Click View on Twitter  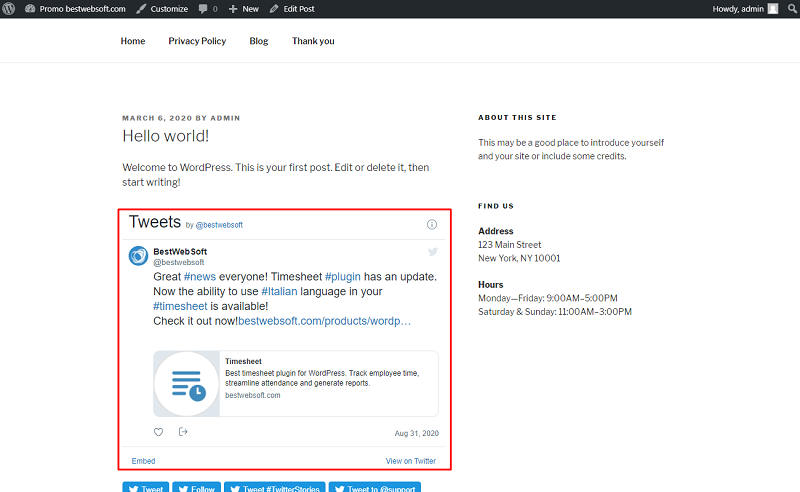[x=411, y=461]
